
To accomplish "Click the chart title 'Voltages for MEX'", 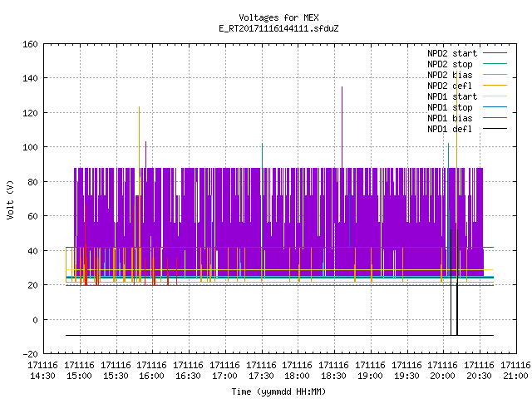I will (x=279, y=17).
